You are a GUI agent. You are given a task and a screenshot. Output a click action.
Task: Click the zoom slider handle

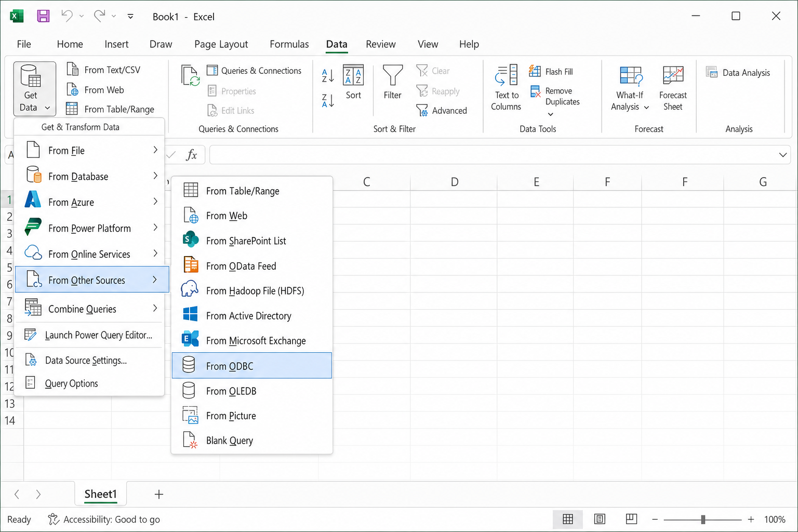[703, 520]
